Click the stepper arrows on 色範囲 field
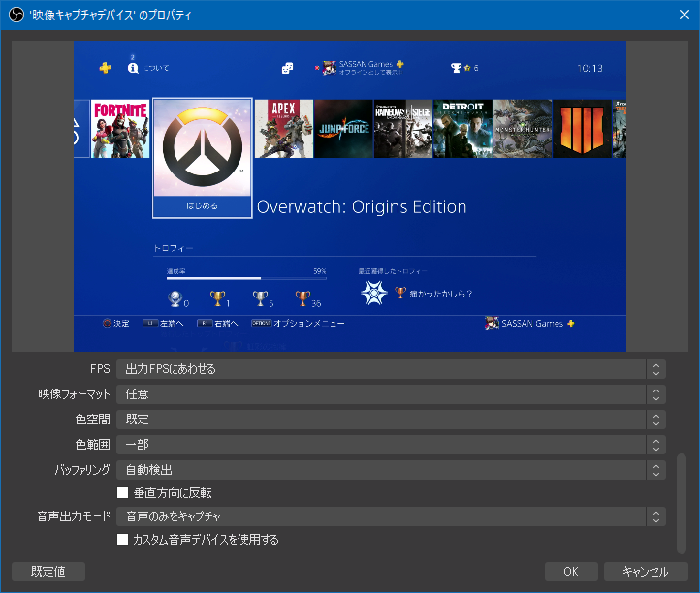Image resolution: width=700 pixels, height=593 pixels. 656,445
